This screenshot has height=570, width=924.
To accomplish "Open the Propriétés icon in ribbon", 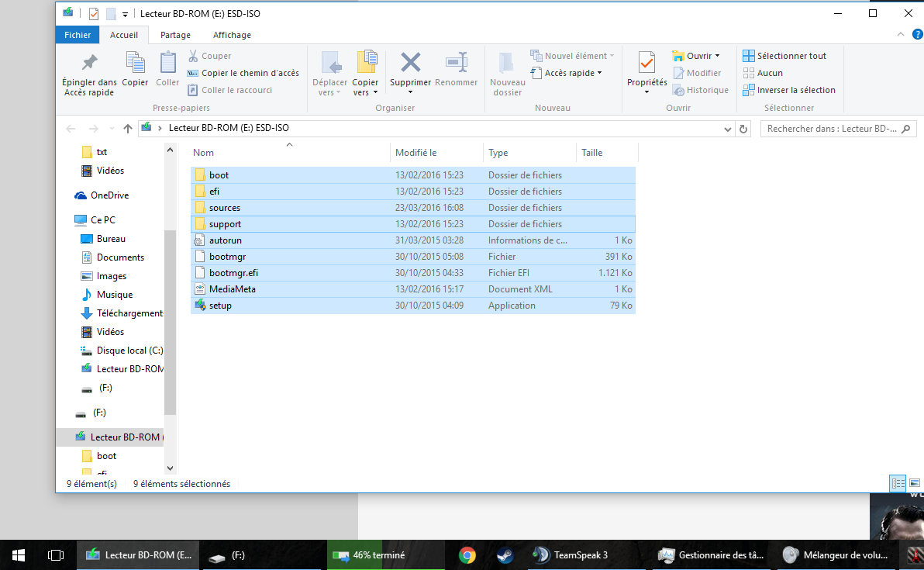I will 646,63.
